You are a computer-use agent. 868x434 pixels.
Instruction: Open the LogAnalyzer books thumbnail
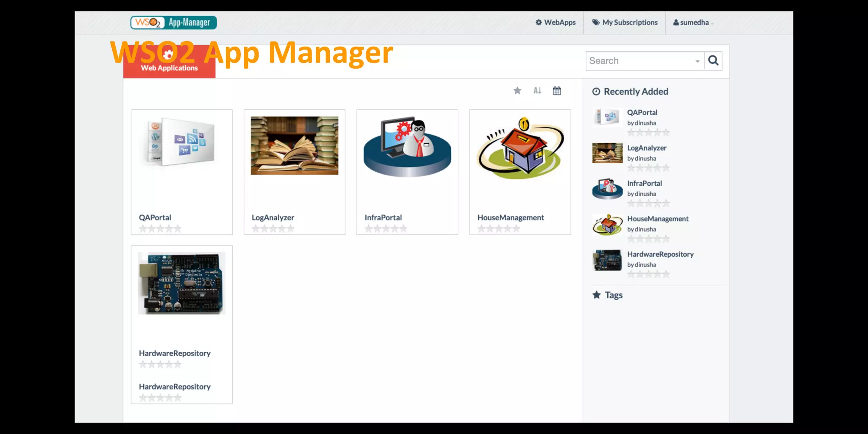(x=295, y=145)
